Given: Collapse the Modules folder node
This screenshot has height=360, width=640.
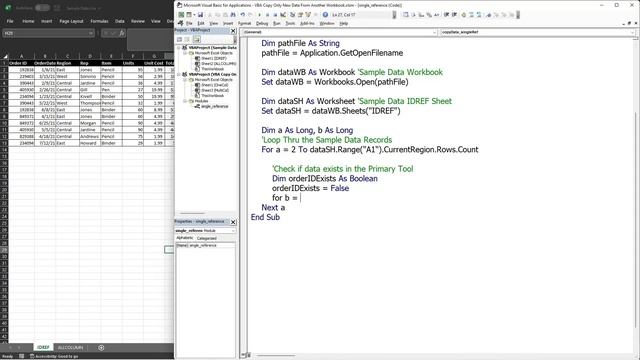Looking at the screenshot, I should [184, 101].
